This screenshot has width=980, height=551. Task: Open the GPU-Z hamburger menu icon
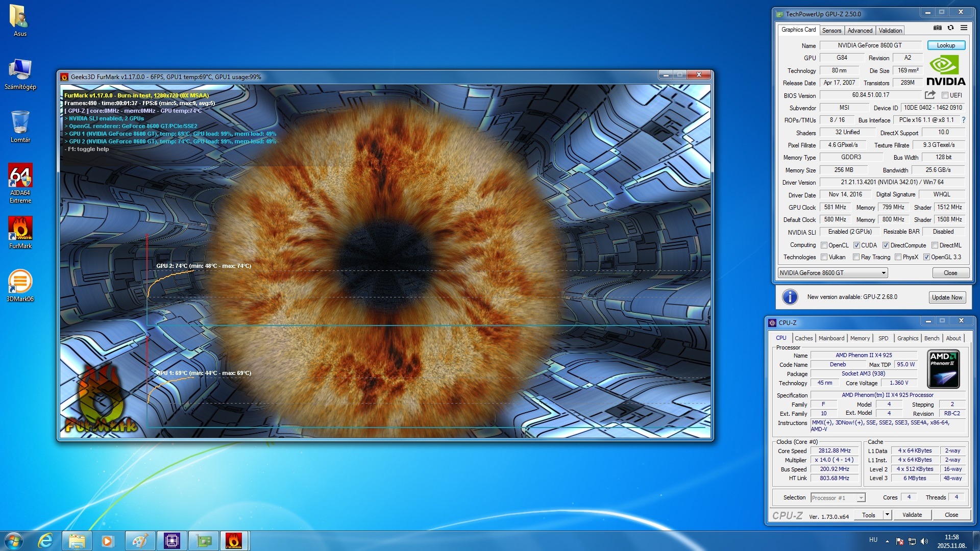pos(964,28)
